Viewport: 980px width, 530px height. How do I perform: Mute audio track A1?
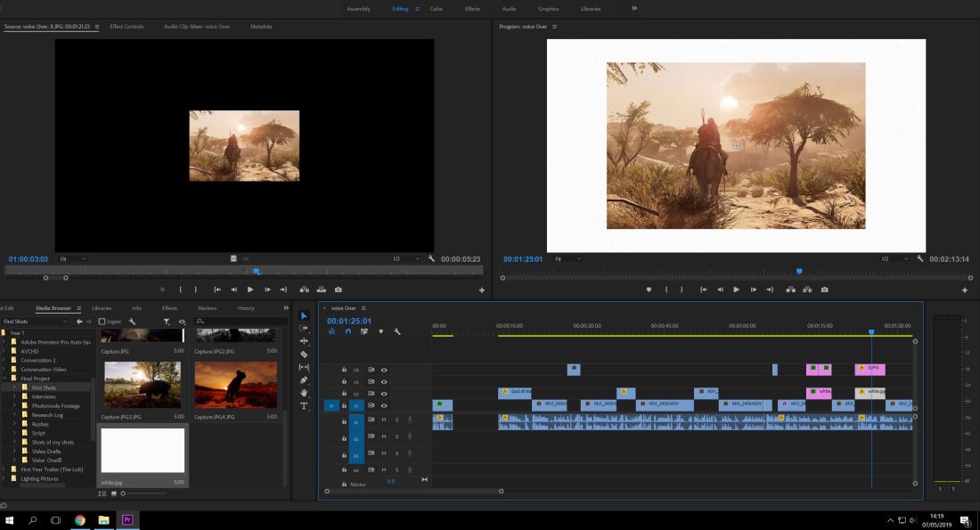click(384, 420)
